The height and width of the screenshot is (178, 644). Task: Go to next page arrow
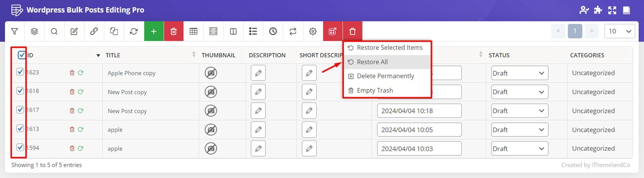[592, 31]
